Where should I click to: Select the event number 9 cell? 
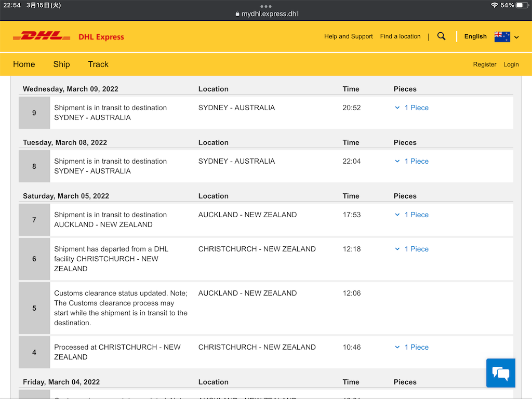tap(34, 113)
